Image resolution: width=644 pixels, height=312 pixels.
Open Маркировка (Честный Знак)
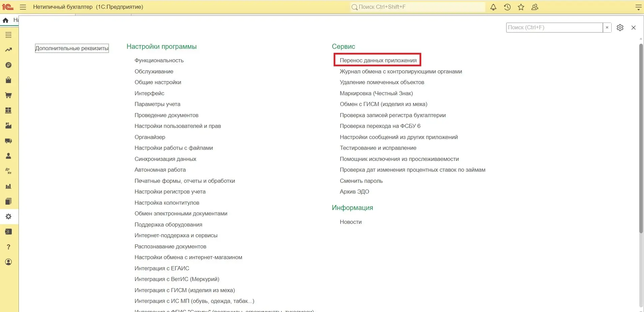pyautogui.click(x=376, y=93)
